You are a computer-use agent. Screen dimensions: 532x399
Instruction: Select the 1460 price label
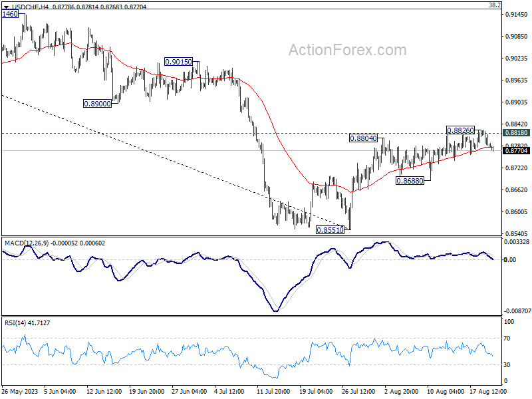coord(10,14)
